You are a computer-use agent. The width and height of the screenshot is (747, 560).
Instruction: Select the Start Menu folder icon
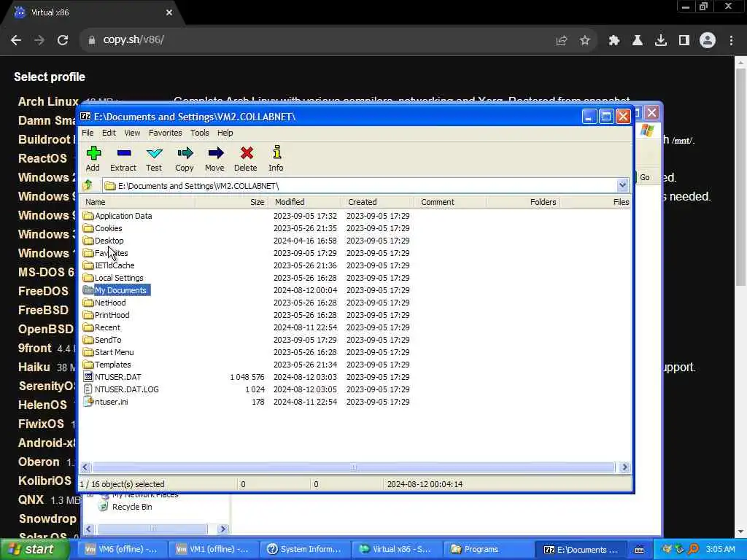click(88, 352)
